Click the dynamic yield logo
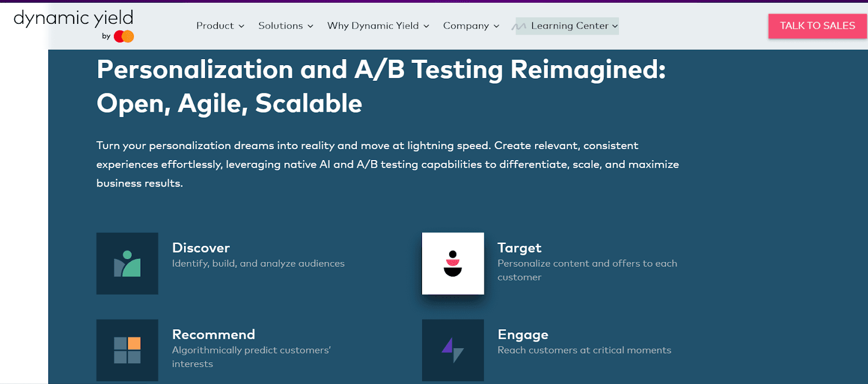The height and width of the screenshot is (384, 868). click(x=73, y=19)
